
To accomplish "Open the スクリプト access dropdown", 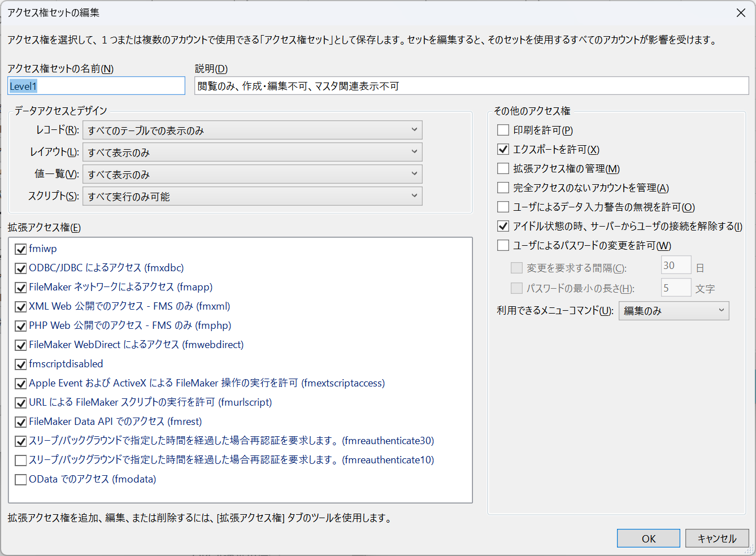I will [253, 196].
